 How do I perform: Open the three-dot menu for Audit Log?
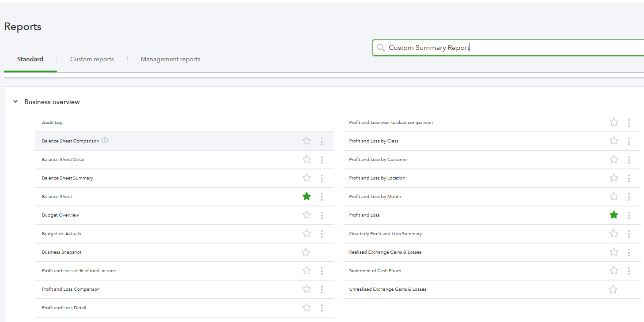[322, 122]
